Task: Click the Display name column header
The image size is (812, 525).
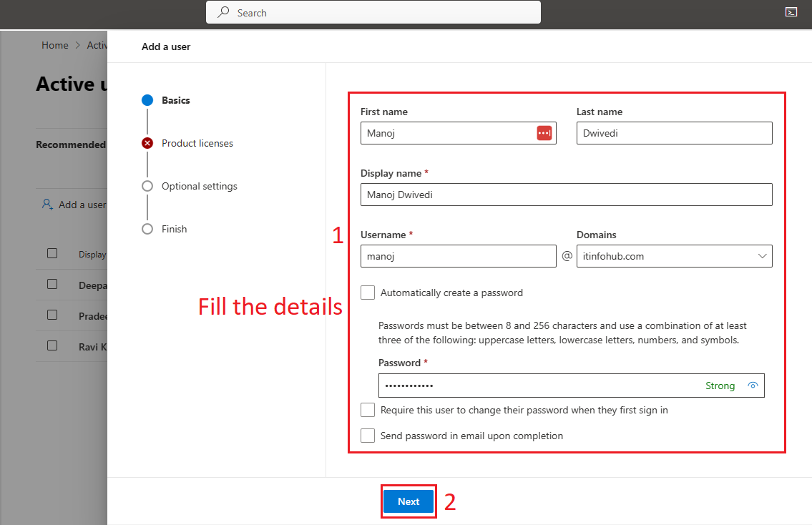Action: (92, 255)
